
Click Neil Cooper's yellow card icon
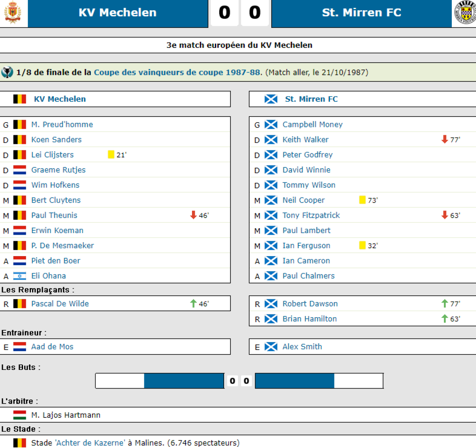point(362,200)
